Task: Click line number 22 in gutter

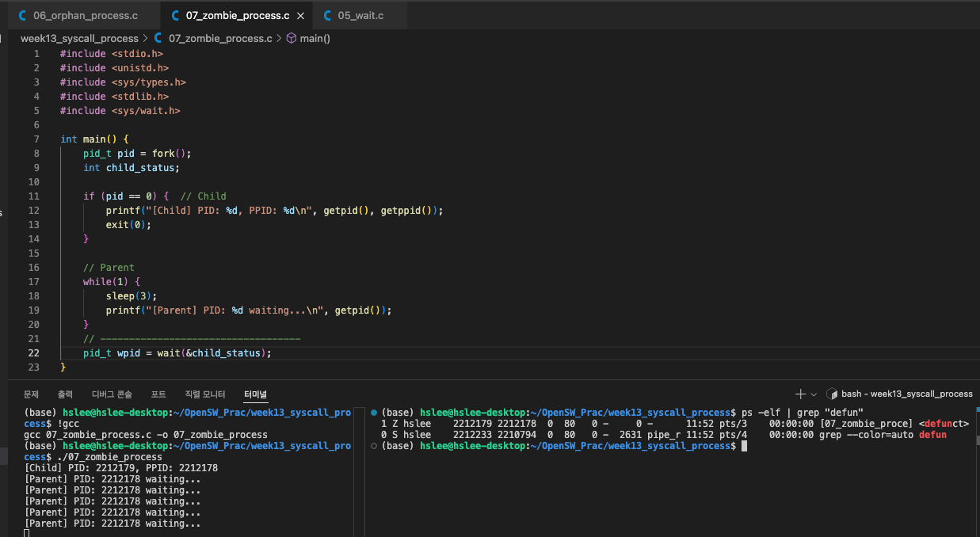Action: (x=33, y=353)
